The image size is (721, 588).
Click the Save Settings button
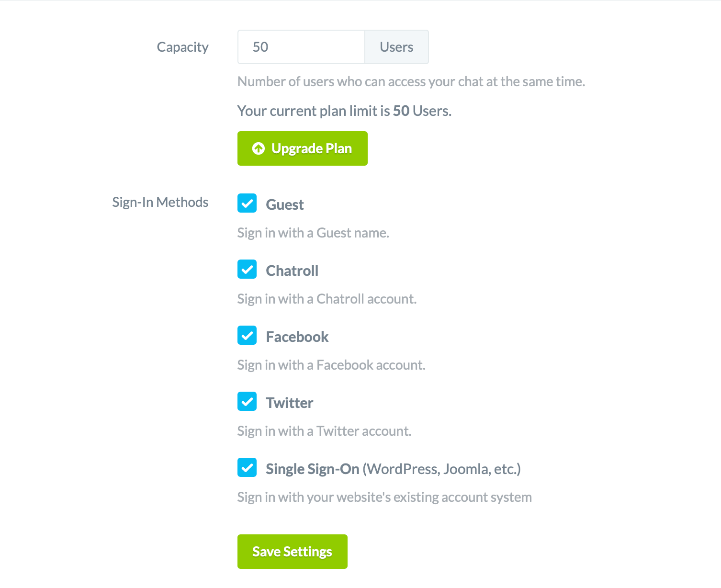coord(292,552)
